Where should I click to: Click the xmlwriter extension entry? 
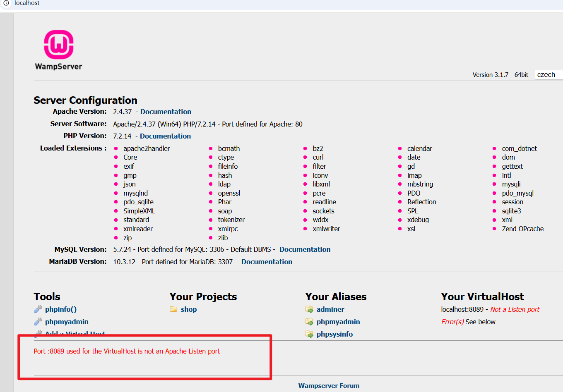[x=326, y=229]
